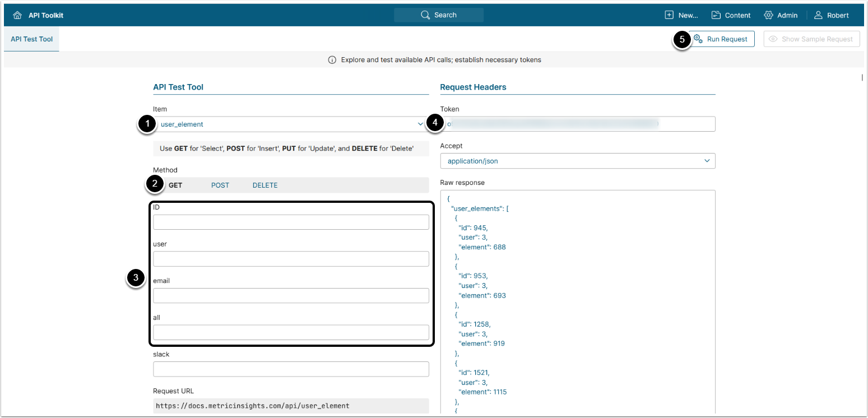Select the DELETE method
The height and width of the screenshot is (418, 868).
click(265, 185)
